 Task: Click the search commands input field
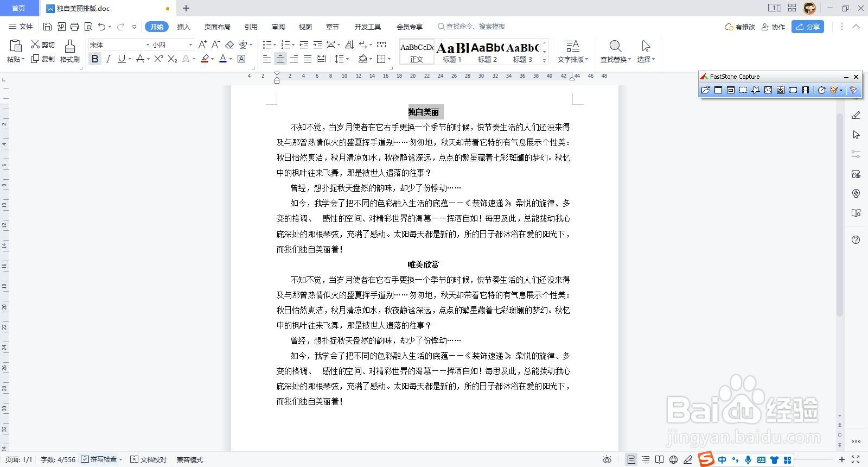pos(472,27)
